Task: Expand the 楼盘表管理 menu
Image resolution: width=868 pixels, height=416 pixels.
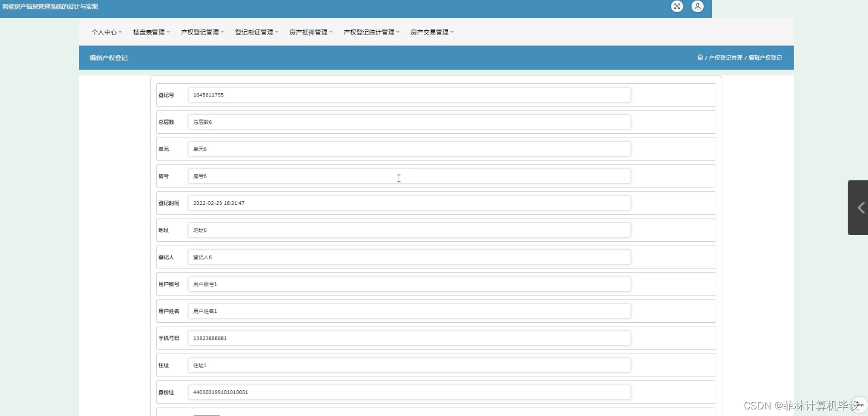Action: tap(152, 32)
